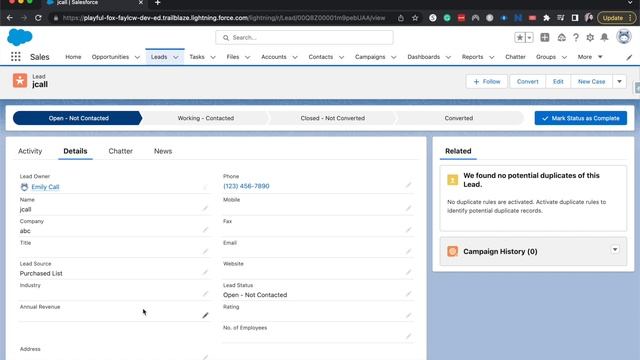Expand the favorites list dropdown arrow
Image resolution: width=640 pixels, height=360 pixels.
(529, 38)
